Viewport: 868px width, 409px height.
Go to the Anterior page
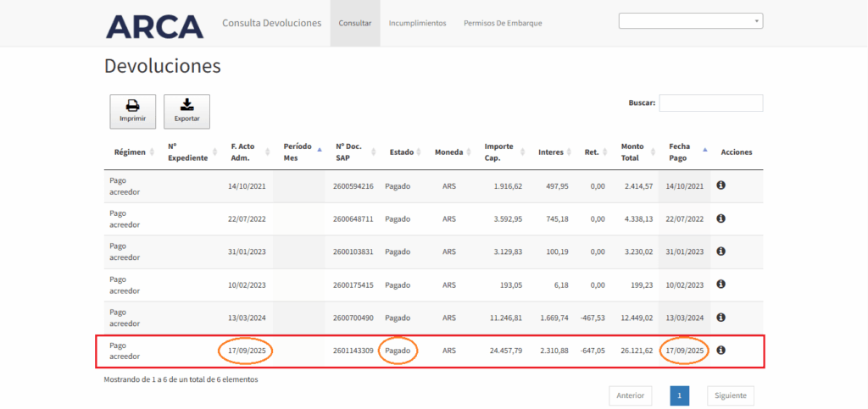630,395
